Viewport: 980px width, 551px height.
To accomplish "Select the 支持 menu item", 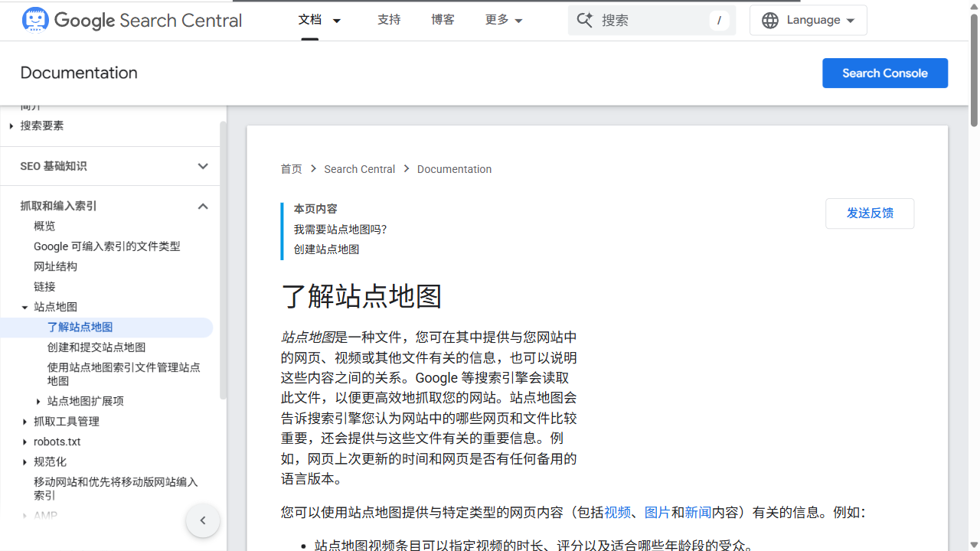I will [x=389, y=20].
